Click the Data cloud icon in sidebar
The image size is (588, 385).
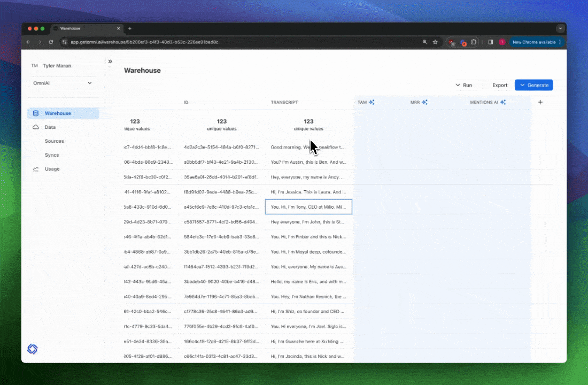pos(36,127)
